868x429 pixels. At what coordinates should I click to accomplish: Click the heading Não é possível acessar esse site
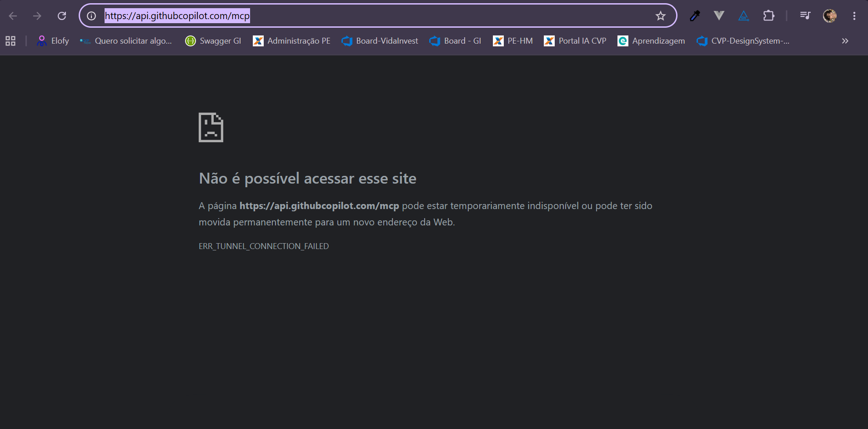[307, 179]
